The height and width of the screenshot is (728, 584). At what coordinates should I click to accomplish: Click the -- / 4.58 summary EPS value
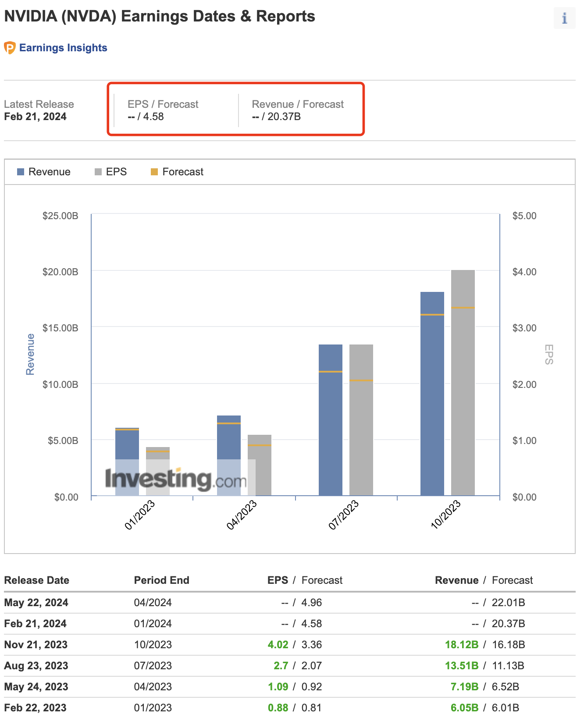146,117
